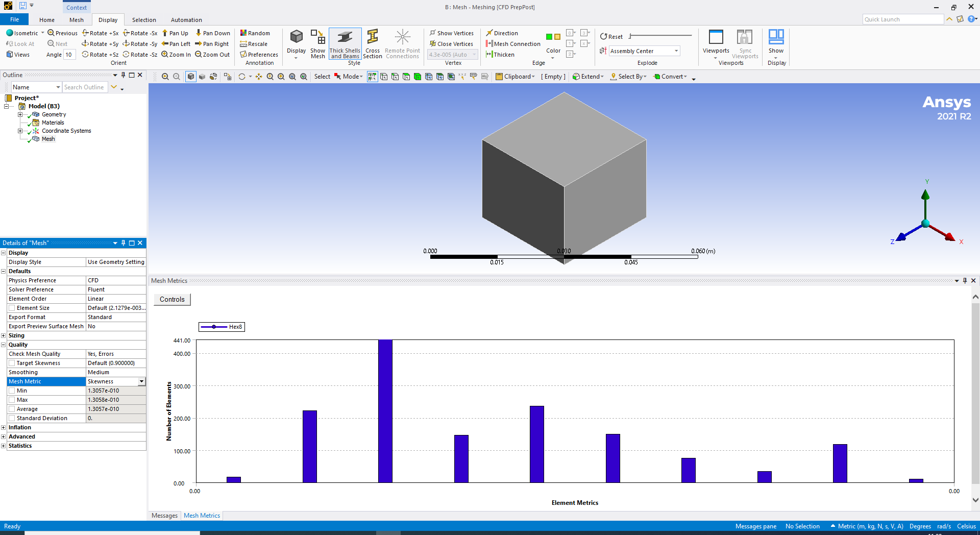
Task: Click the Thick Shells and Beams icon
Action: pyautogui.click(x=345, y=38)
